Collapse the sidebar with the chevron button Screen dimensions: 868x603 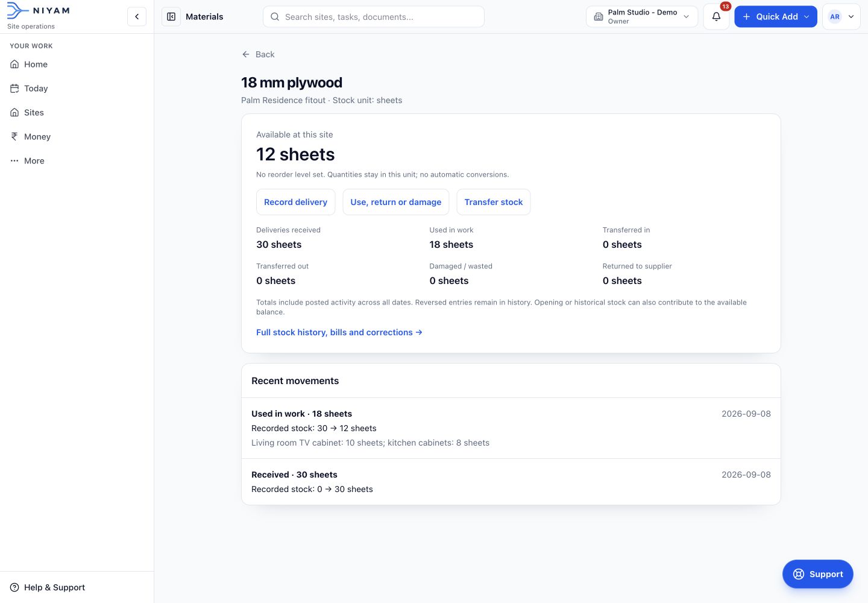pos(137,17)
